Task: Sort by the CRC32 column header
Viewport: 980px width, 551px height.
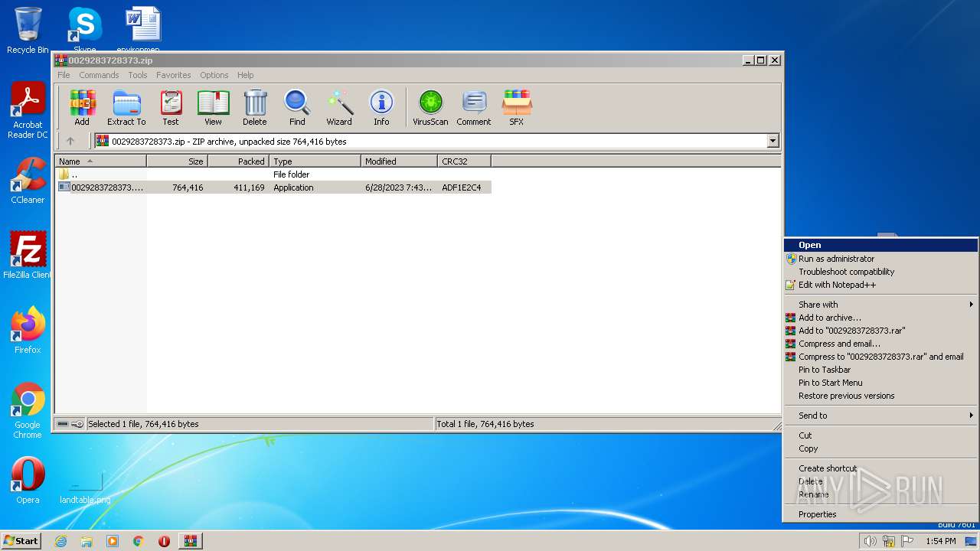Action: (465, 161)
